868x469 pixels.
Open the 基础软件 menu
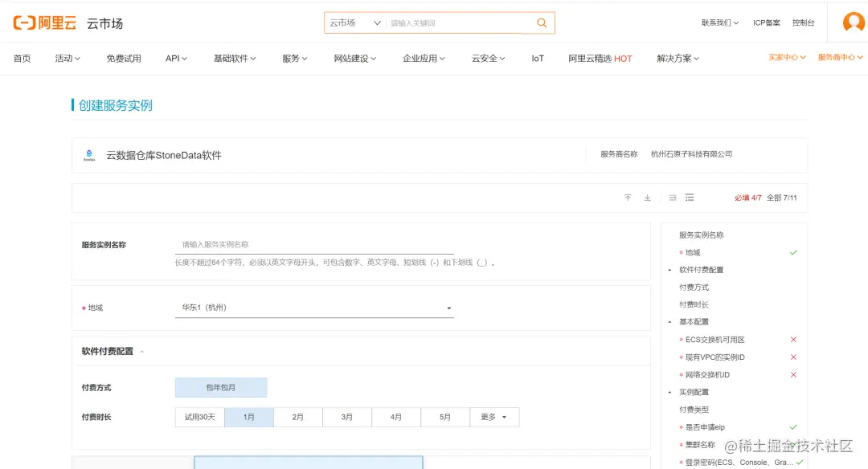point(235,58)
